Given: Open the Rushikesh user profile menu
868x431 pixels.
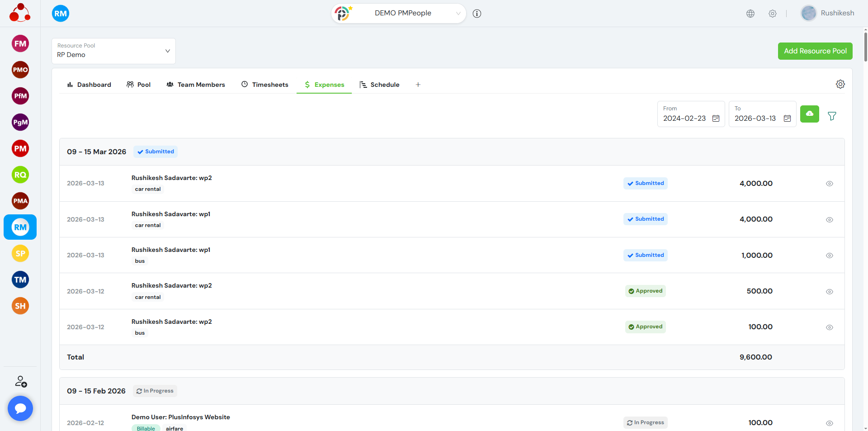Looking at the screenshot, I should [x=827, y=13].
